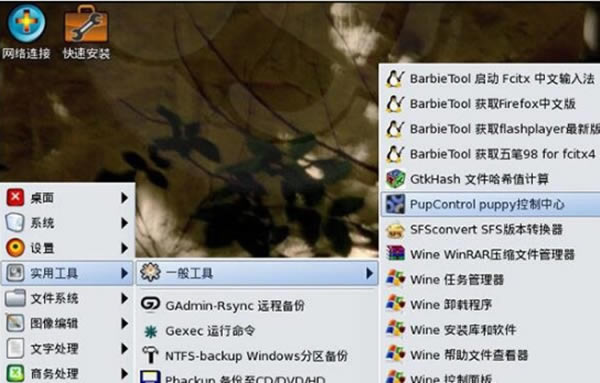Click the Wine 安装库和软件 icon
Image resolution: width=600 pixels, height=383 pixels.
pyautogui.click(x=395, y=329)
